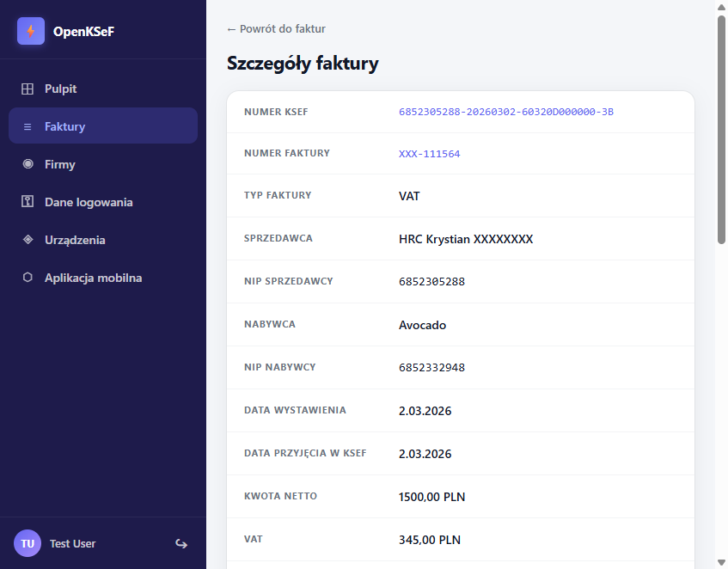Click the session switch arrow beside Test User
Viewport: 728px width, 569px height.
point(181,543)
